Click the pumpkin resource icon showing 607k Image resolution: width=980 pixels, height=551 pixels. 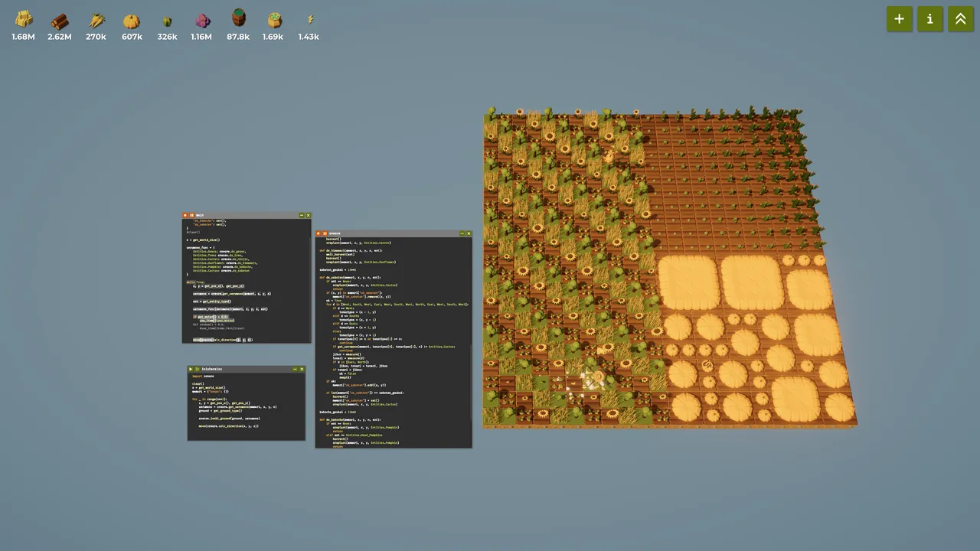(x=132, y=21)
